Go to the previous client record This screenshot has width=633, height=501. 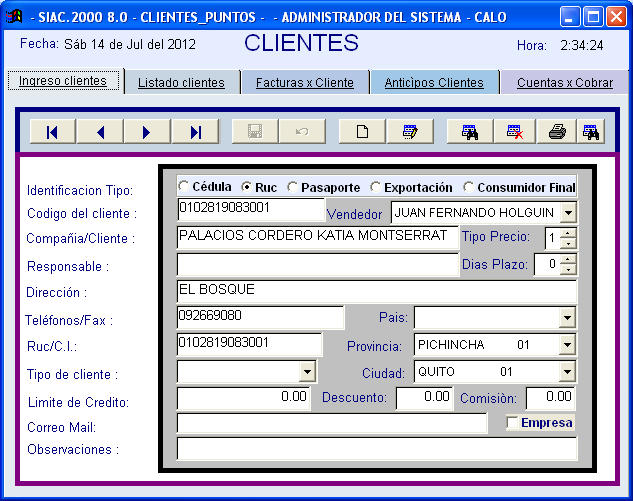coord(100,132)
